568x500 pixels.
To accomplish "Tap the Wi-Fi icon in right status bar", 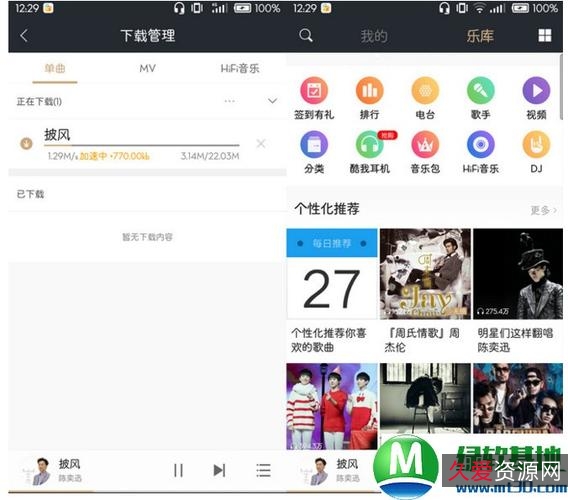I will pos(479,8).
